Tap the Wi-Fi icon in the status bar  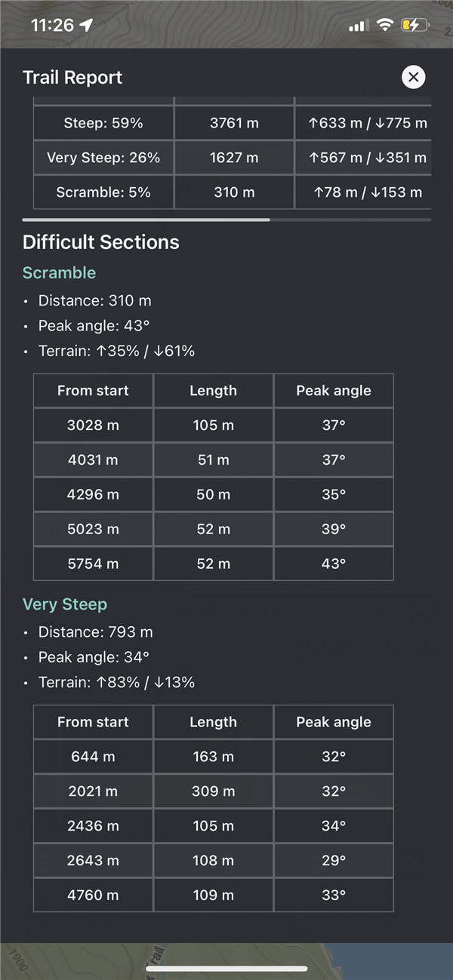pos(384,24)
